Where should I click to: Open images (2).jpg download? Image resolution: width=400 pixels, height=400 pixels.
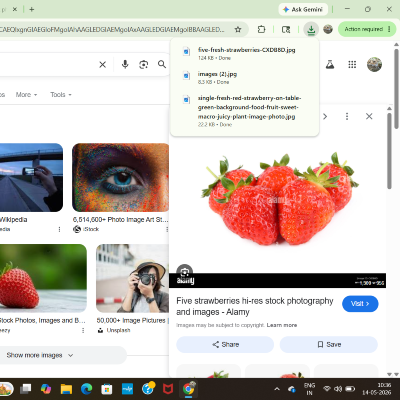(245, 77)
